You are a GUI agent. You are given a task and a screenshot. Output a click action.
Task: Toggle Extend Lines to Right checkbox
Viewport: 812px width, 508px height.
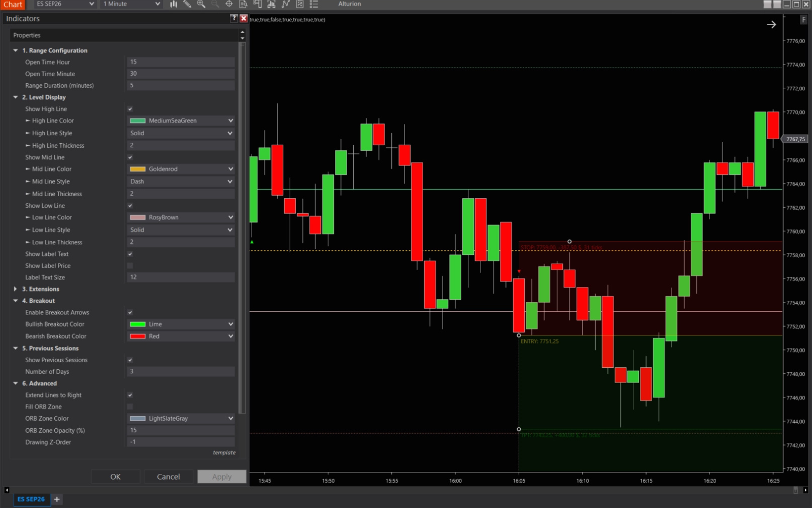tap(130, 395)
